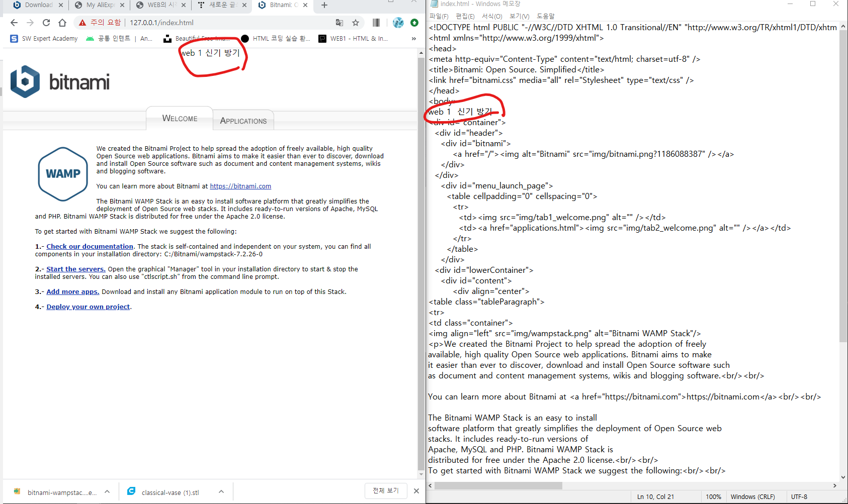
Task: Open the dark bookmark-style extension icon
Action: (x=376, y=23)
